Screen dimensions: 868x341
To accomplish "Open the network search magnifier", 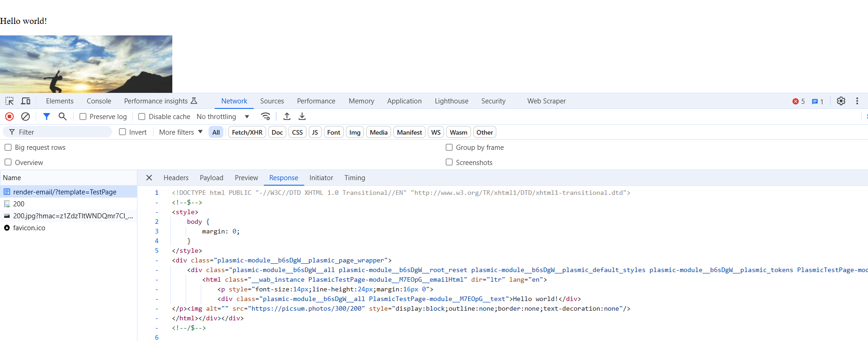I will click(x=62, y=117).
